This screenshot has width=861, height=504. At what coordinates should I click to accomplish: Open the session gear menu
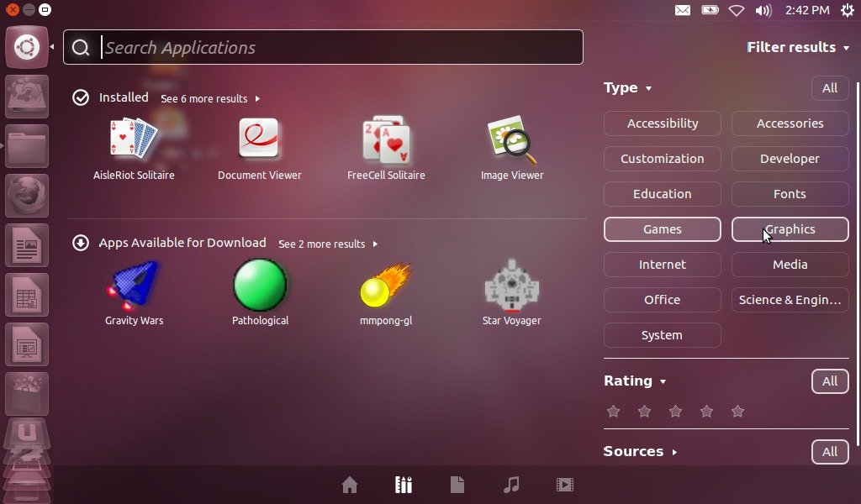(848, 10)
